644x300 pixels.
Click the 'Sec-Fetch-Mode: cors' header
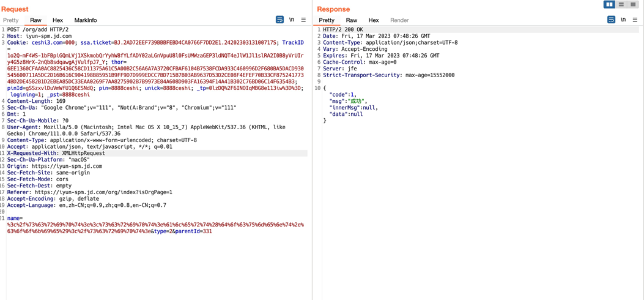[38, 179]
